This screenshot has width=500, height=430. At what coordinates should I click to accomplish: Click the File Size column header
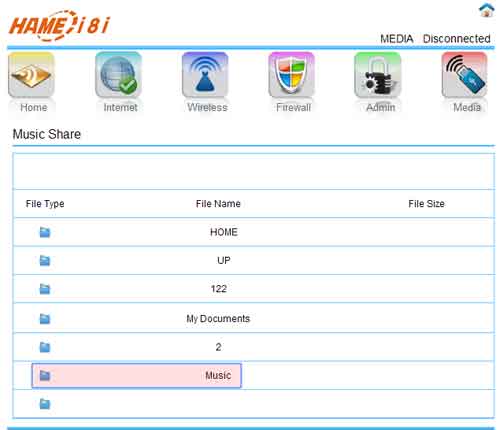tap(426, 204)
